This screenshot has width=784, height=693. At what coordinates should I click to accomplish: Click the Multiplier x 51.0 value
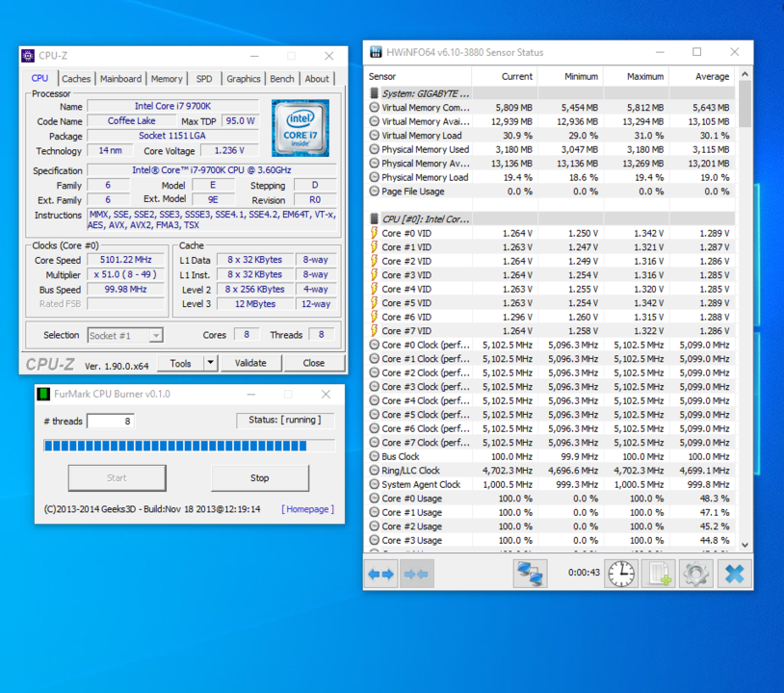[125, 274]
